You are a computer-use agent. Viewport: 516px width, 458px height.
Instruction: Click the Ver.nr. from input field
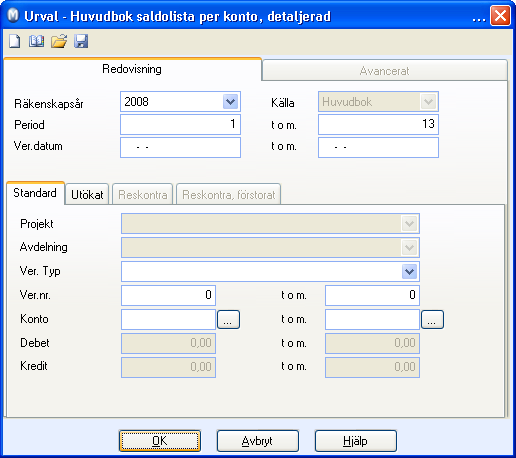coord(168,295)
